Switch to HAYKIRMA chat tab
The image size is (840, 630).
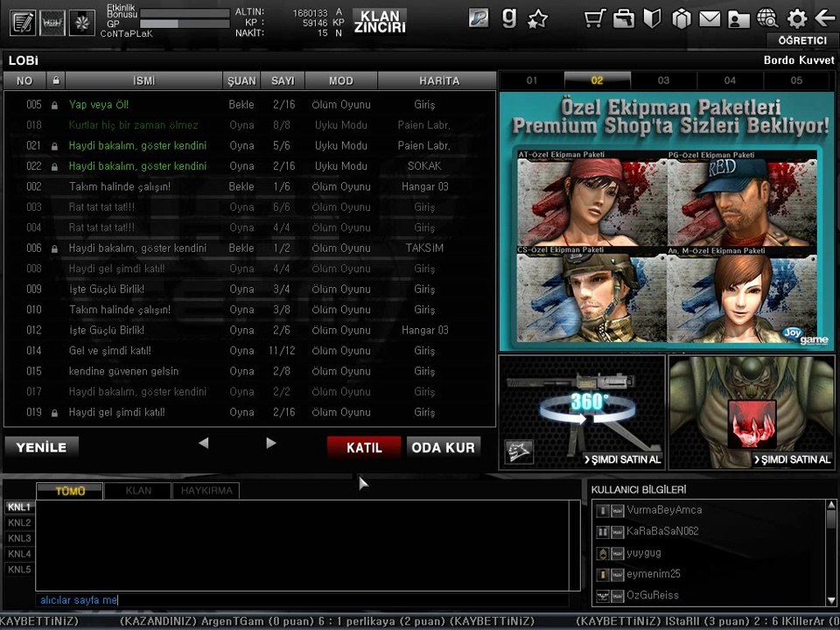pos(206,491)
